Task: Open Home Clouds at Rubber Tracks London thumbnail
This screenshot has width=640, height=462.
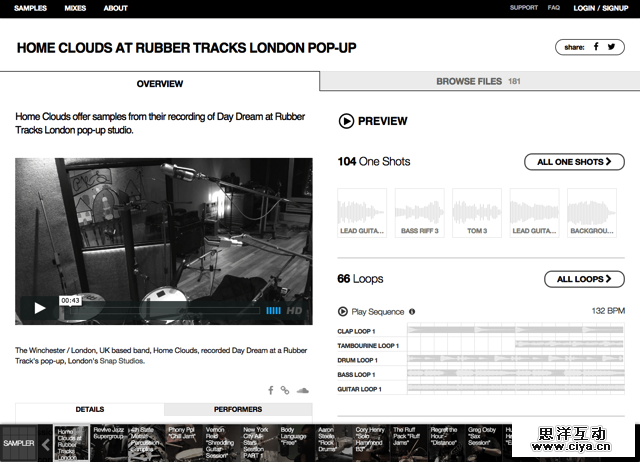Action: 71,444
